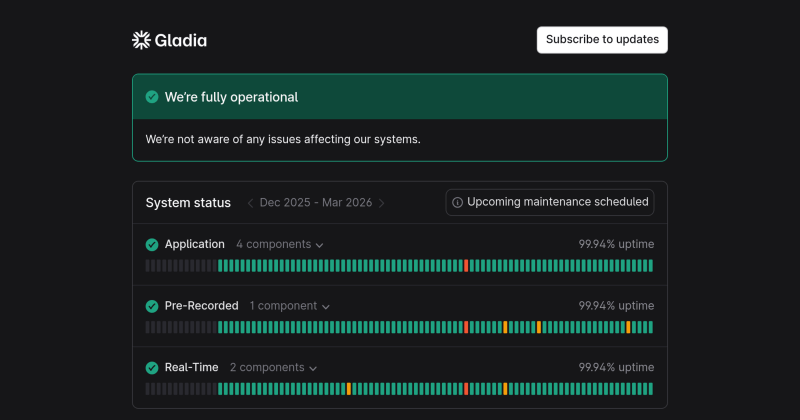Click the check icon beside Real-Time

(x=152, y=368)
